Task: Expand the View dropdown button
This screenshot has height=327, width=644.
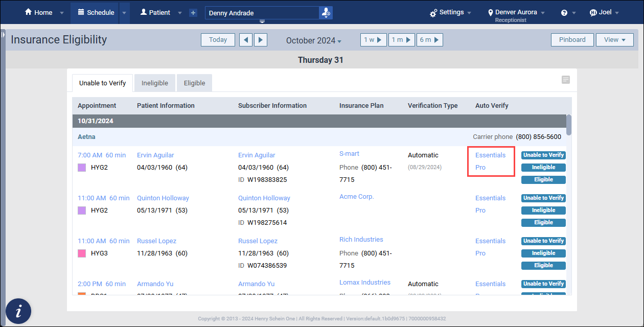Action: point(614,40)
